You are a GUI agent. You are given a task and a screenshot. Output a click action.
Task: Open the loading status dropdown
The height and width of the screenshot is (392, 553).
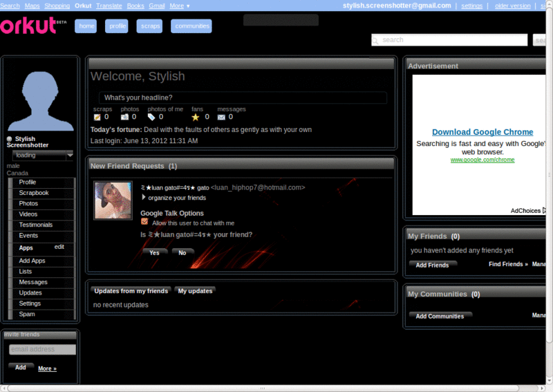[x=43, y=156]
